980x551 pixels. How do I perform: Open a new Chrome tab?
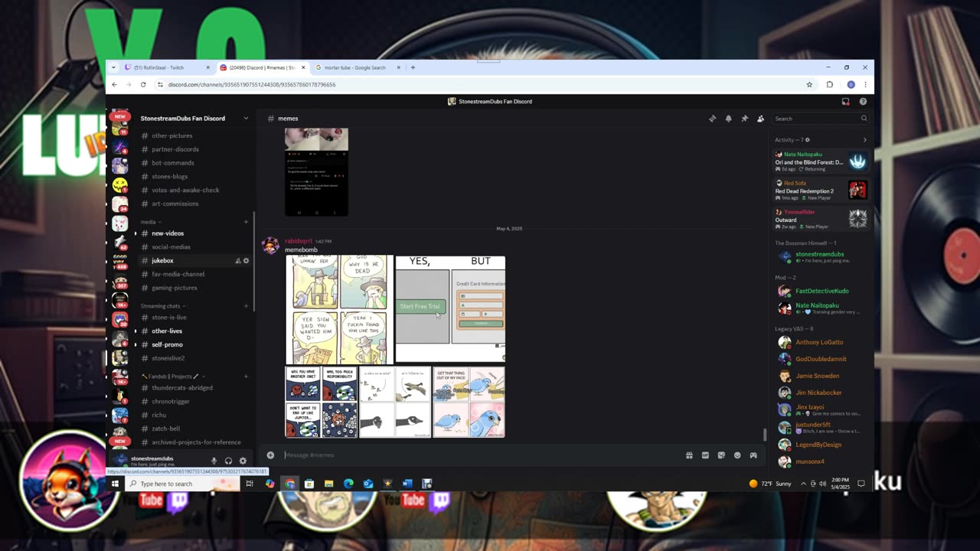tap(413, 67)
